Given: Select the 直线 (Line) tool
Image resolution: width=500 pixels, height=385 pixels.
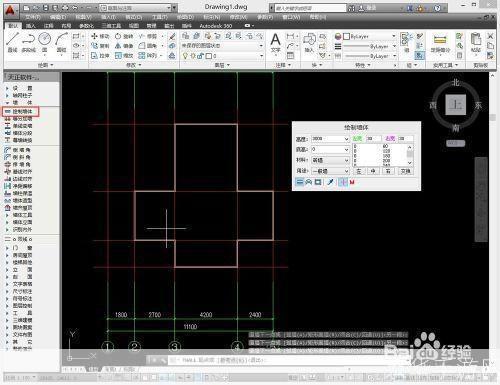Looking at the screenshot, I should [x=12, y=42].
